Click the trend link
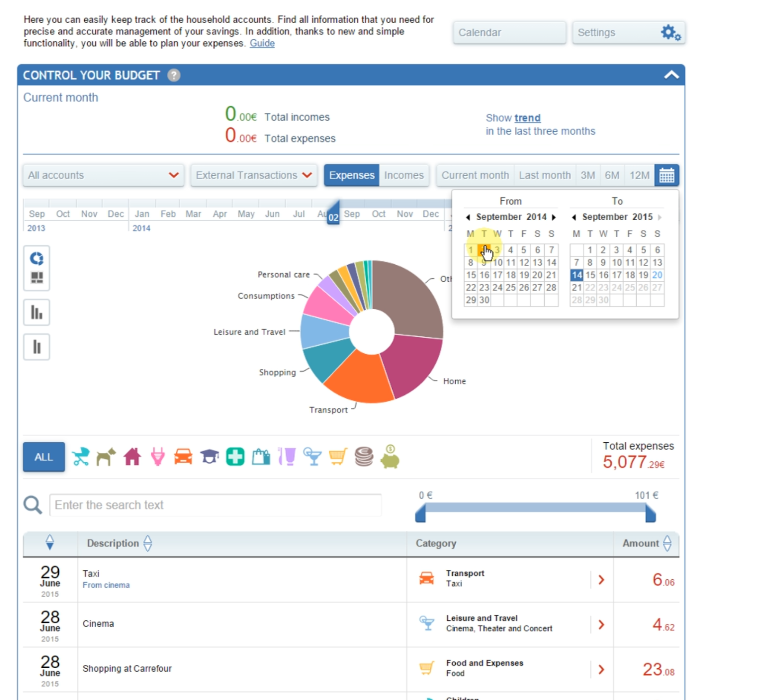 tap(527, 118)
